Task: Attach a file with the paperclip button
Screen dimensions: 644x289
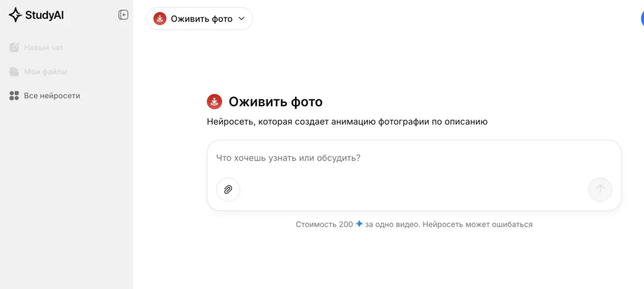Action: (x=228, y=189)
